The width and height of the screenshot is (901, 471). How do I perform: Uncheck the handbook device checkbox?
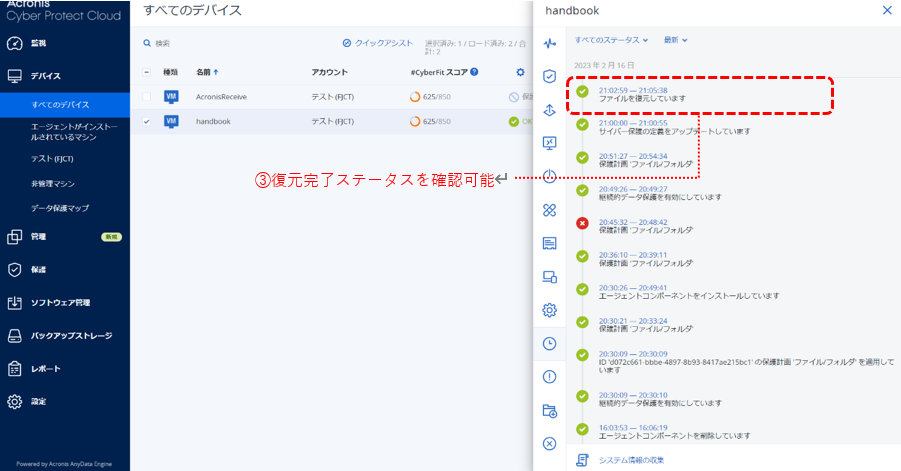click(x=148, y=122)
